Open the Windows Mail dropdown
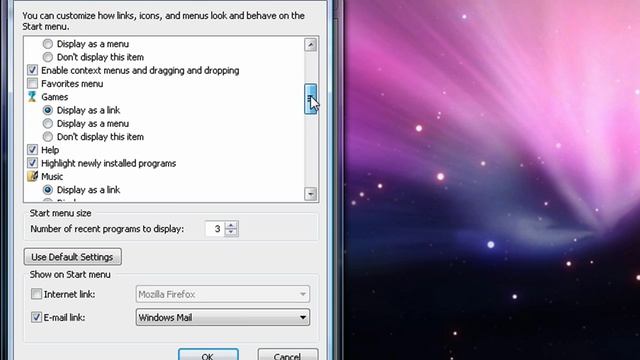The image size is (640, 360). (x=222, y=317)
